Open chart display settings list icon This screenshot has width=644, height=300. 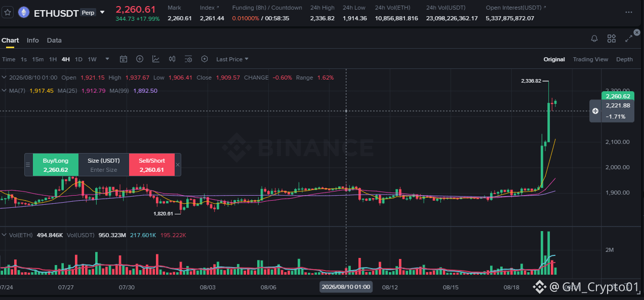[x=188, y=59]
